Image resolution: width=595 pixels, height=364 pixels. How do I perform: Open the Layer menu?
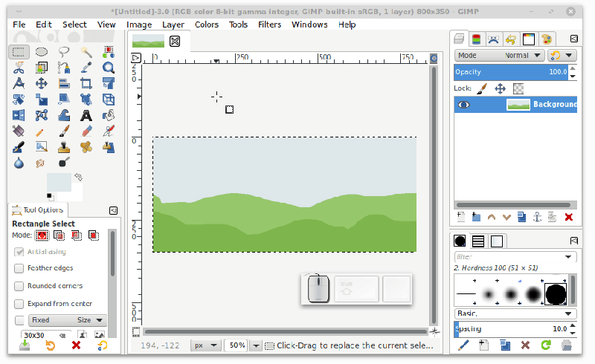pyautogui.click(x=173, y=25)
